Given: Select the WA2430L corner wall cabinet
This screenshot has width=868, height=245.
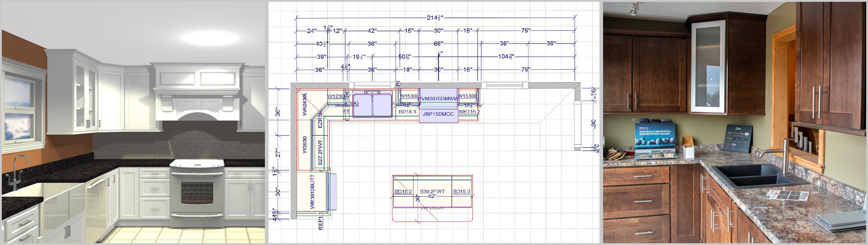Looking at the screenshot, I should pos(305,104).
